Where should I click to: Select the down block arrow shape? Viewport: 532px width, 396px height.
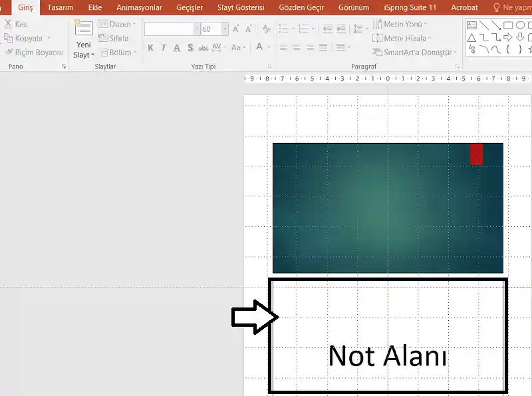click(x=520, y=37)
